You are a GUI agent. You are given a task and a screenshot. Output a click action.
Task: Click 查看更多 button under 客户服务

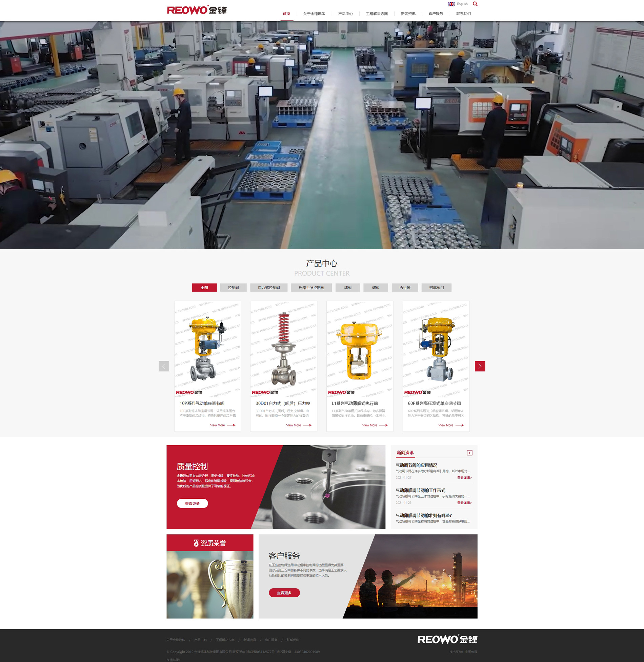[x=284, y=593]
